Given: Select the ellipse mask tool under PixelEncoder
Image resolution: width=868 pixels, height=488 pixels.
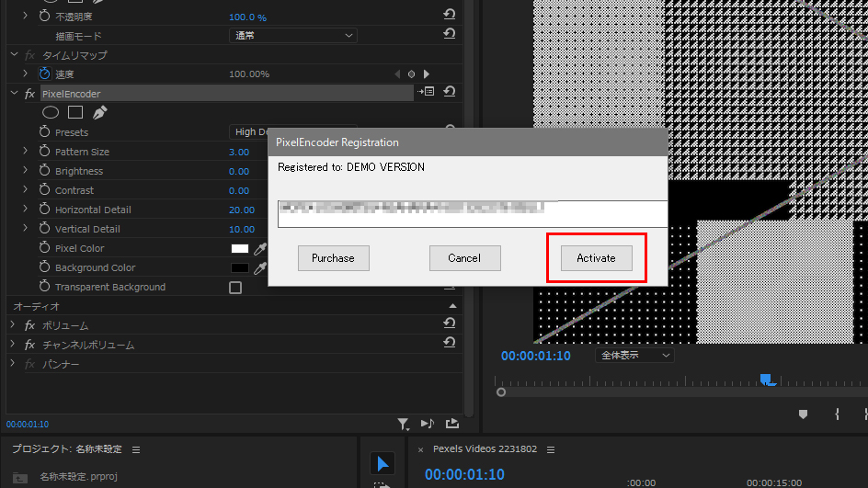Looking at the screenshot, I should pos(51,112).
